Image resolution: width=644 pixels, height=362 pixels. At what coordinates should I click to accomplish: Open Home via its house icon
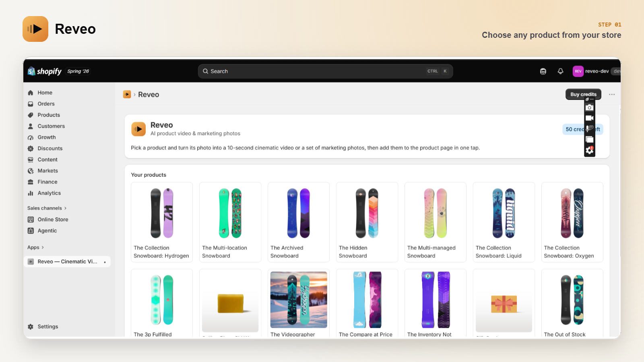point(31,93)
